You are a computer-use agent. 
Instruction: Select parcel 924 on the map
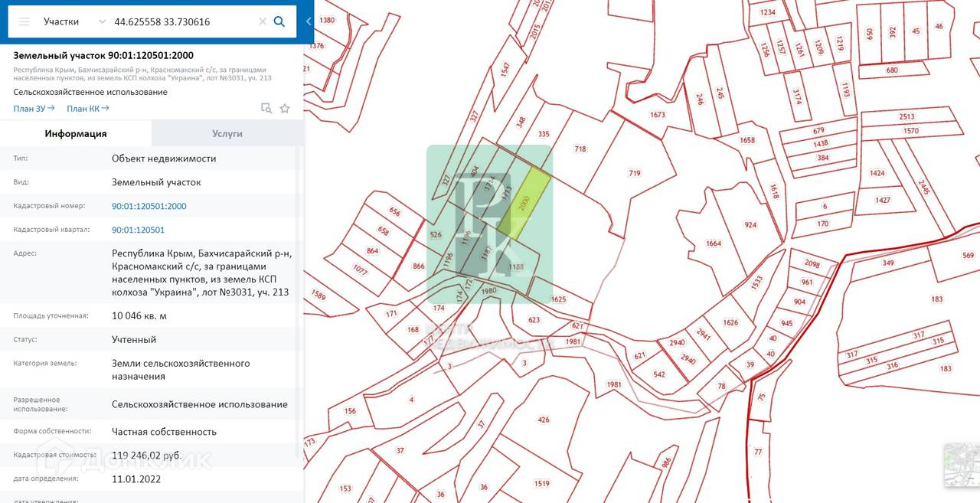tap(750, 225)
